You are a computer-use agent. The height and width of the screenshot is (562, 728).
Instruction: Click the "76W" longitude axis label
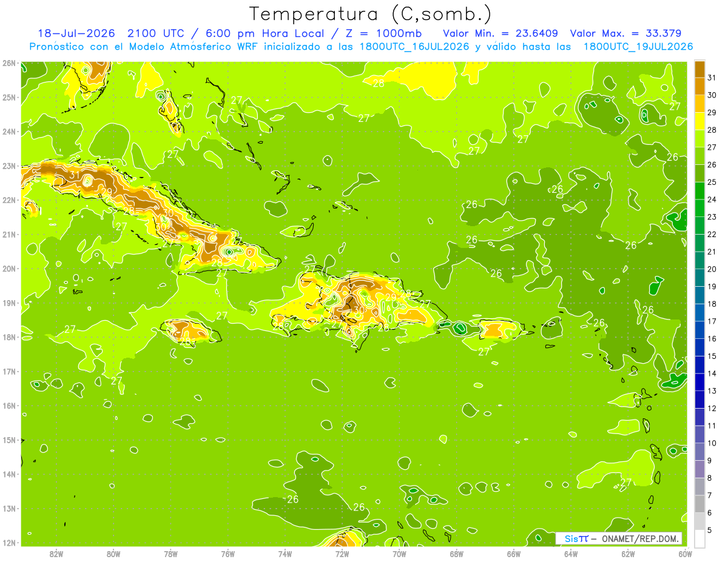click(x=227, y=554)
